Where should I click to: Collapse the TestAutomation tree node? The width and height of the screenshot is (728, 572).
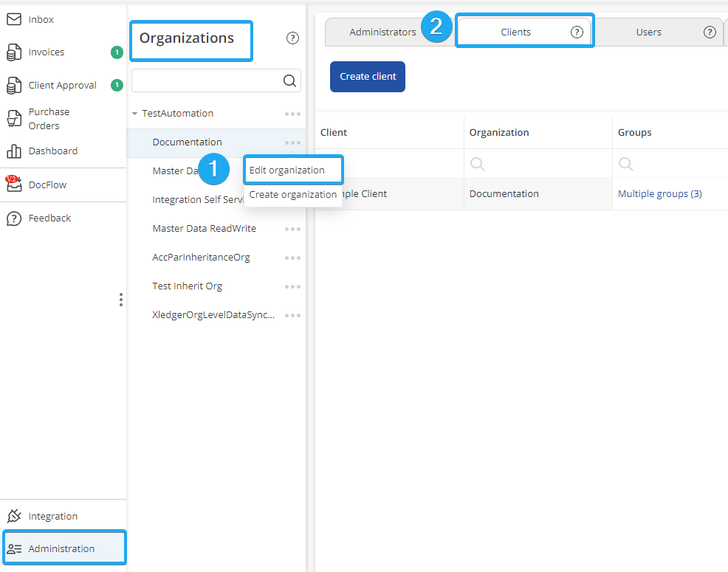pyautogui.click(x=134, y=114)
